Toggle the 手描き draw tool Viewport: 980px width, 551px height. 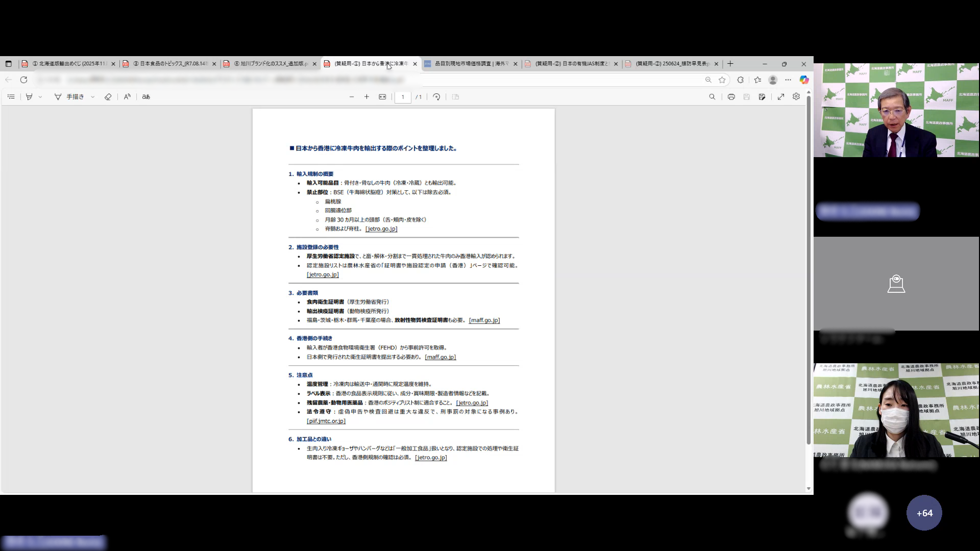coord(69,97)
